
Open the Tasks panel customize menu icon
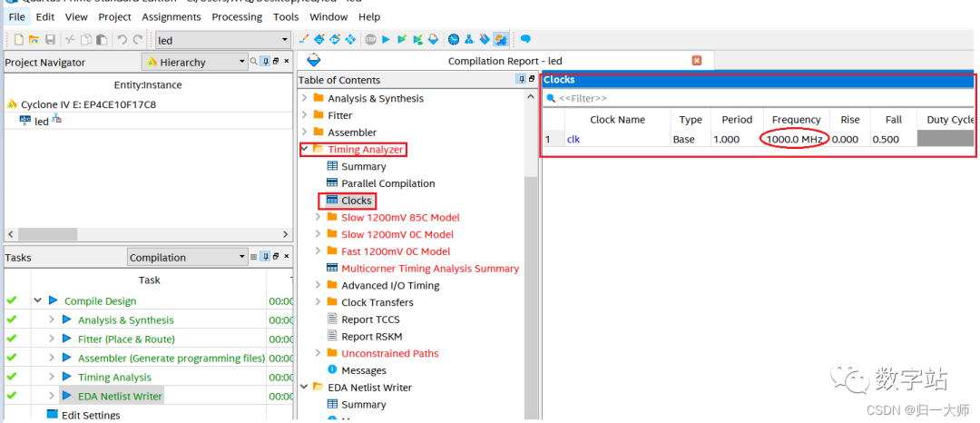[x=254, y=257]
